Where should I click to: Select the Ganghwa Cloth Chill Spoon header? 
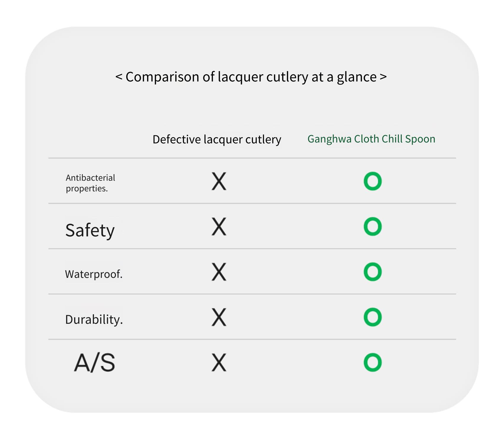371,139
